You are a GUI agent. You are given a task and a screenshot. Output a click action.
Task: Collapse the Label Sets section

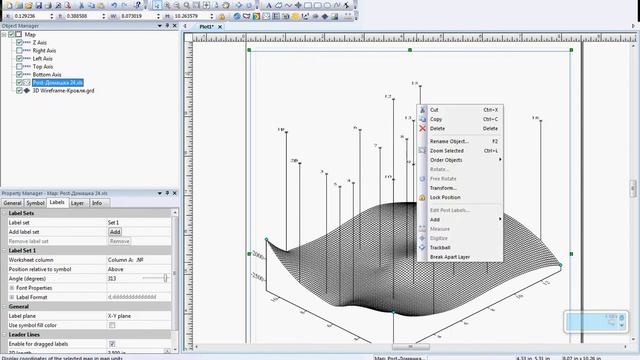click(x=4, y=213)
